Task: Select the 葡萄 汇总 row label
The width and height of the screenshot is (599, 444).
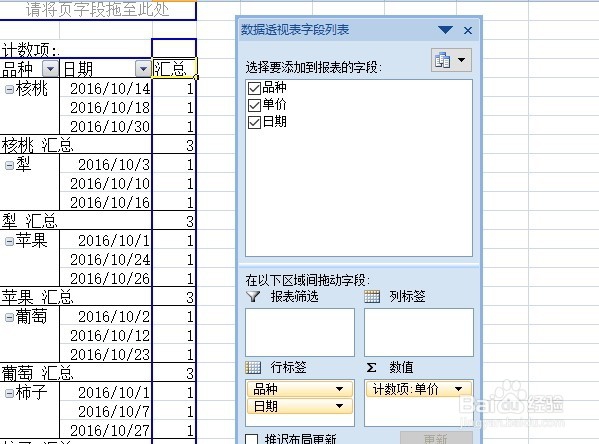Action: click(x=76, y=373)
